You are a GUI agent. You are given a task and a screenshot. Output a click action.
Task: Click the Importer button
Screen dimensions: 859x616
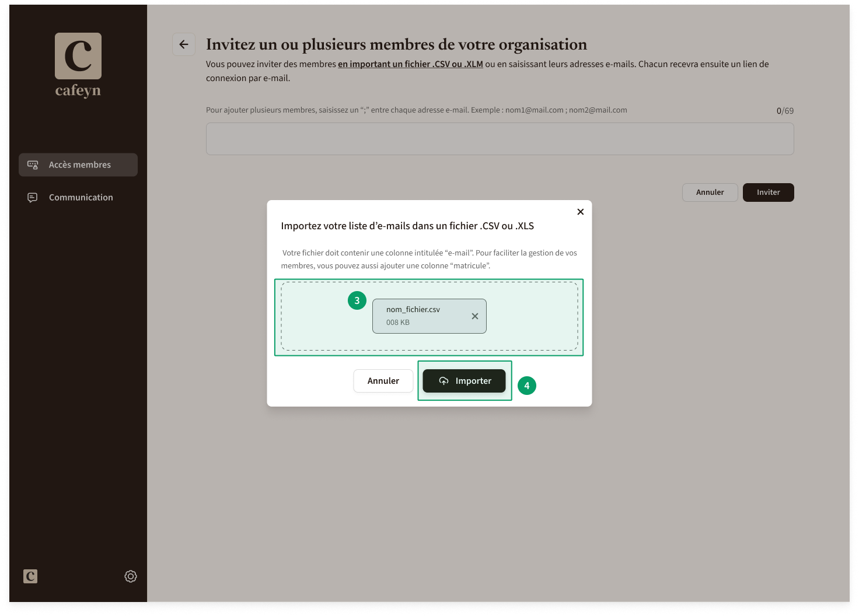pos(464,381)
